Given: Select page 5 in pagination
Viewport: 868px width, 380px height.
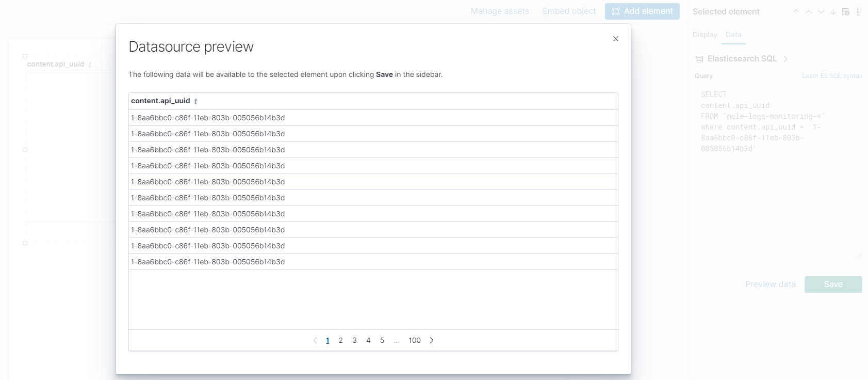Looking at the screenshot, I should pos(382,340).
